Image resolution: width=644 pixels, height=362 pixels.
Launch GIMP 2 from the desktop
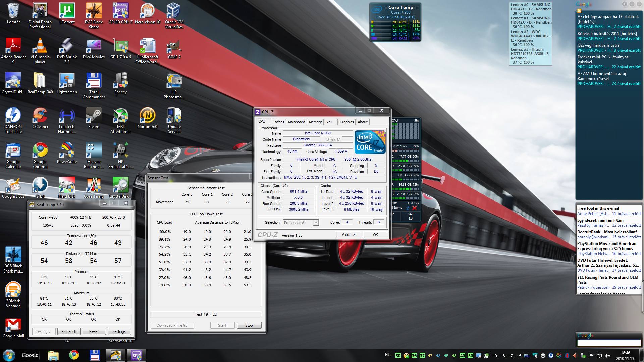click(174, 49)
